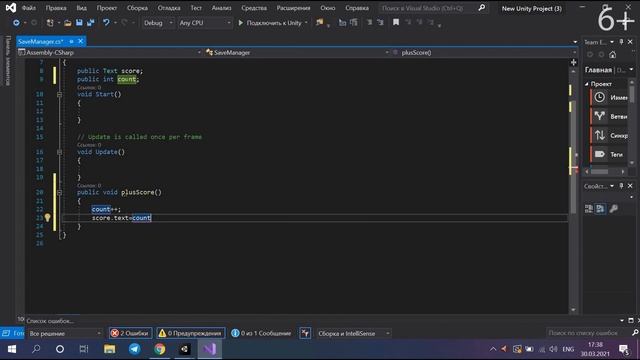Viewport: 640px width, 360px height.
Task: Collapse the Start() method outline
Action: pos(60,94)
